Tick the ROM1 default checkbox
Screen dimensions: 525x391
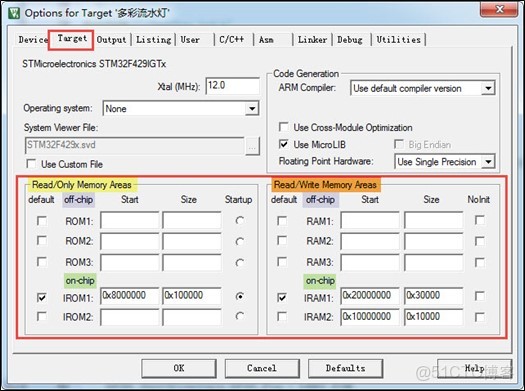click(42, 221)
